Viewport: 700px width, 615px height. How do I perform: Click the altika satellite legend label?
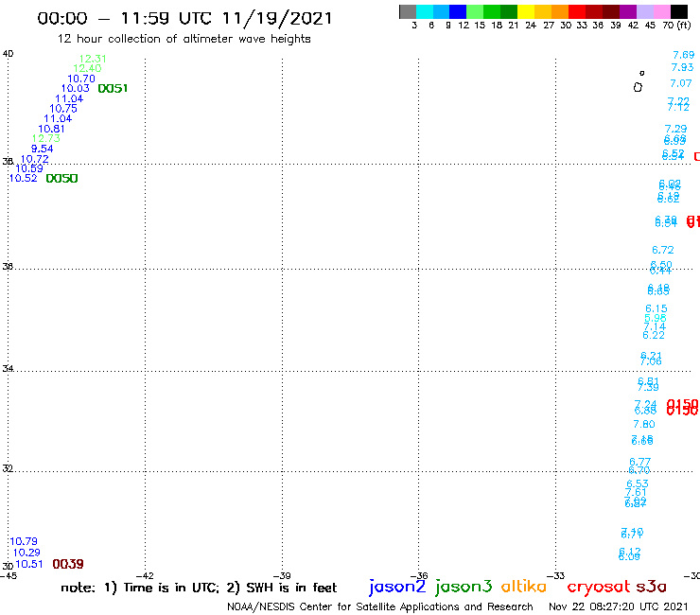click(x=524, y=587)
